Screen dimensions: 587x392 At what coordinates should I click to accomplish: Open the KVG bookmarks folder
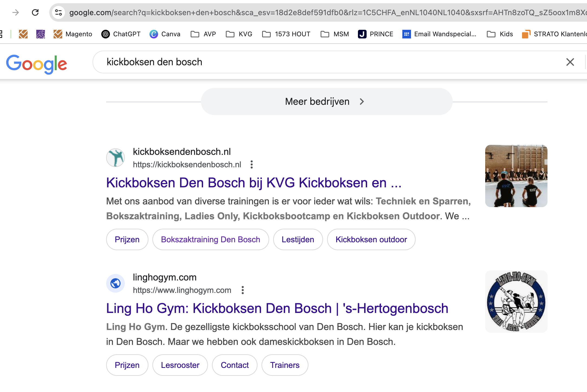(239, 34)
